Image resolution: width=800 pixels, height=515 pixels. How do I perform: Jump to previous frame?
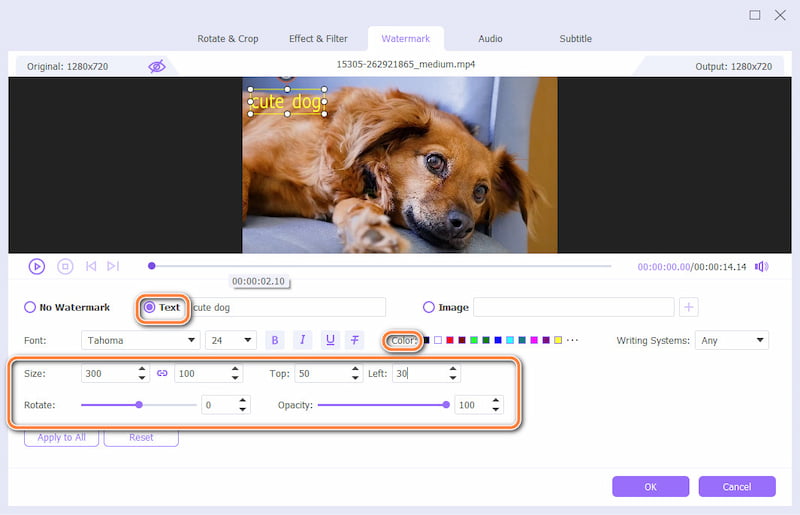tap(91, 266)
